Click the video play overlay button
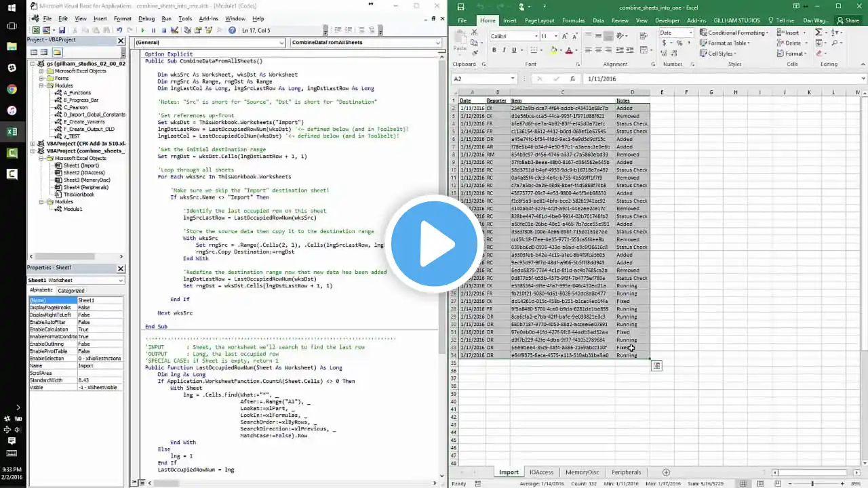 434,244
